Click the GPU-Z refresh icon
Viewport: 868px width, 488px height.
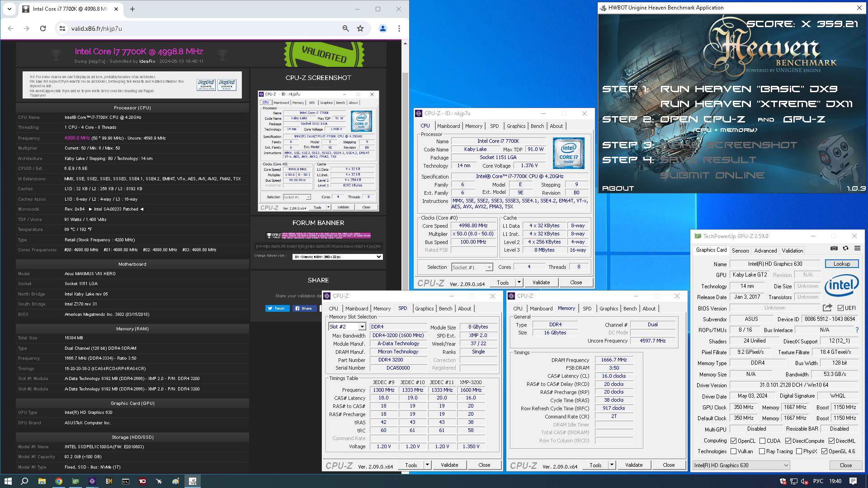click(845, 248)
